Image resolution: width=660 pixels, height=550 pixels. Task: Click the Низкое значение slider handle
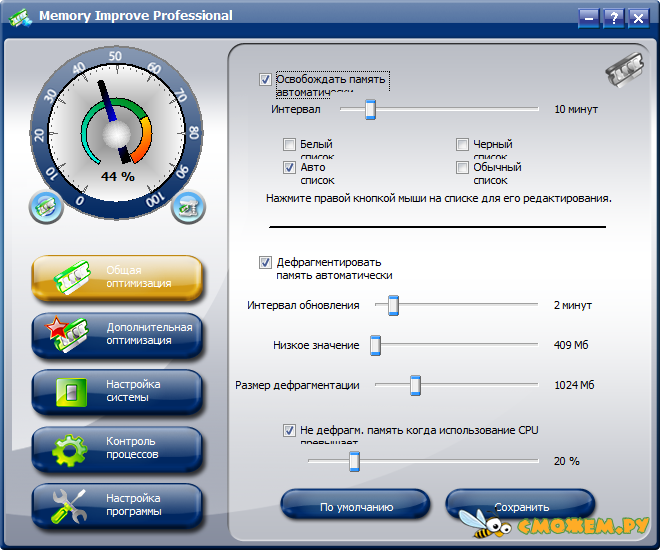375,345
